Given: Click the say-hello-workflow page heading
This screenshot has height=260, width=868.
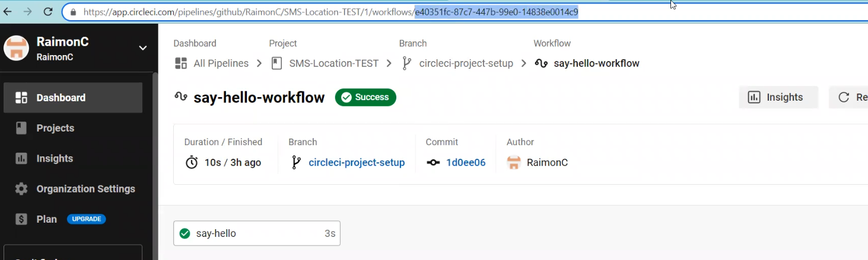Looking at the screenshot, I should pyautogui.click(x=259, y=98).
